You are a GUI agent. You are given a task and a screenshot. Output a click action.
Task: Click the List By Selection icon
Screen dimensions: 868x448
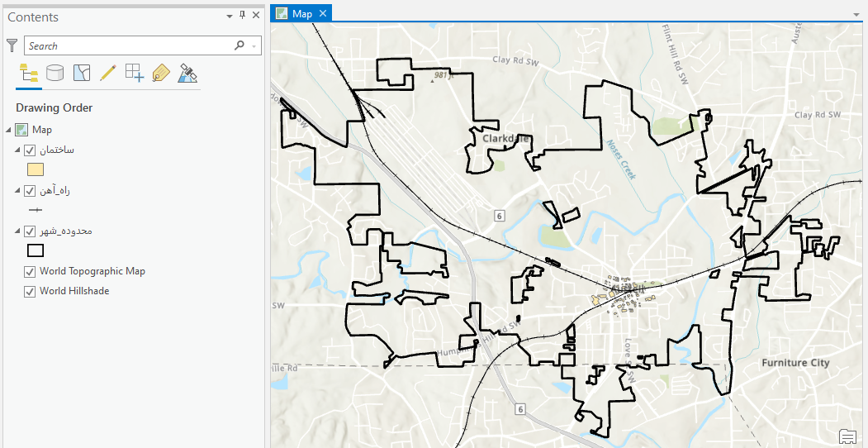[81, 74]
